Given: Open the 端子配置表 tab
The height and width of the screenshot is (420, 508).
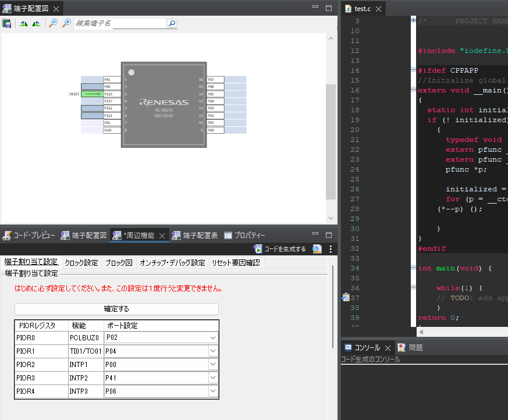Looking at the screenshot, I should (x=196, y=236).
